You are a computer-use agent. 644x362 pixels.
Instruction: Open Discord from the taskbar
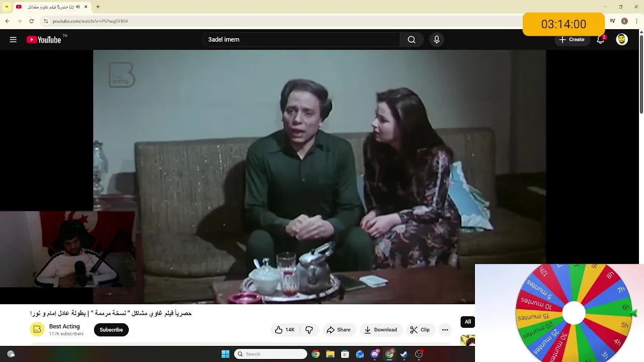click(374, 354)
